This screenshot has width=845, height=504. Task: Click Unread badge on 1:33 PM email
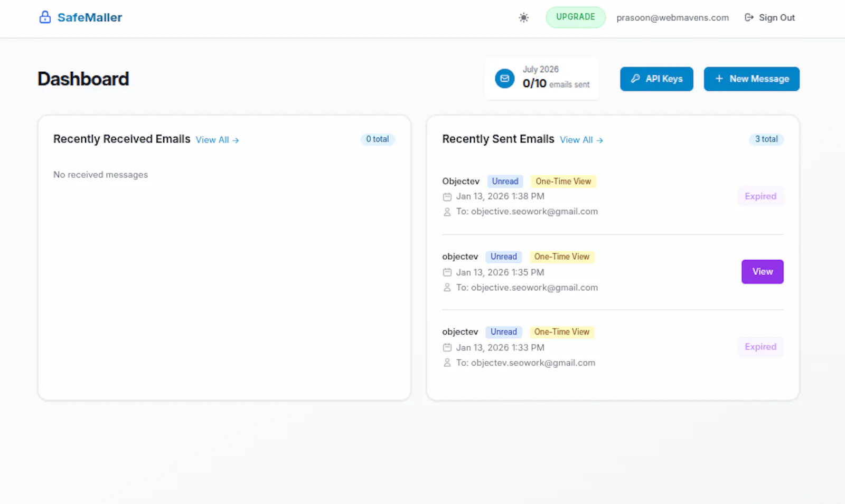click(504, 332)
